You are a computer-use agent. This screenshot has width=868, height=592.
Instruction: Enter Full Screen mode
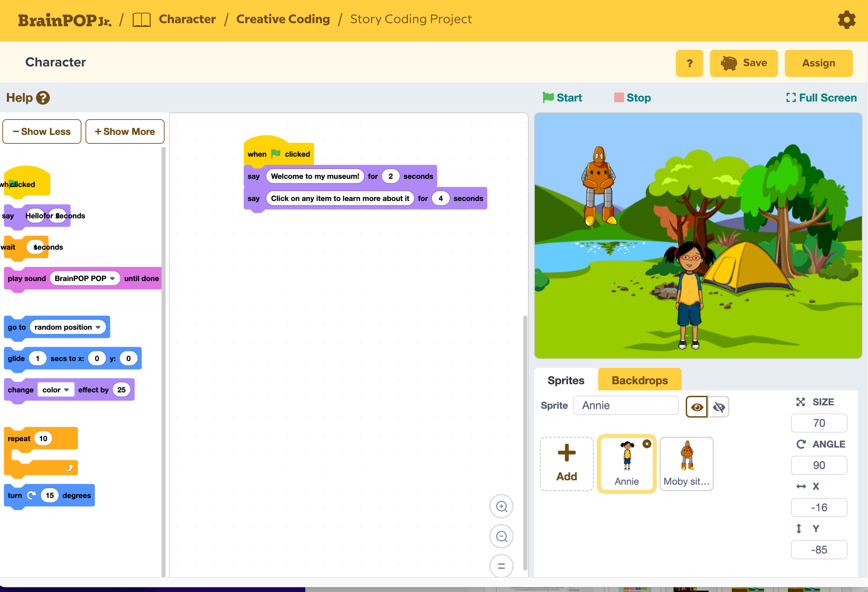tap(821, 98)
